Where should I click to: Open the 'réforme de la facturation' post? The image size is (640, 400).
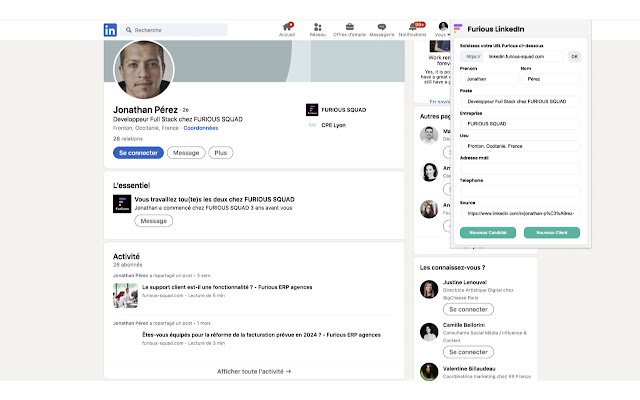261,335
